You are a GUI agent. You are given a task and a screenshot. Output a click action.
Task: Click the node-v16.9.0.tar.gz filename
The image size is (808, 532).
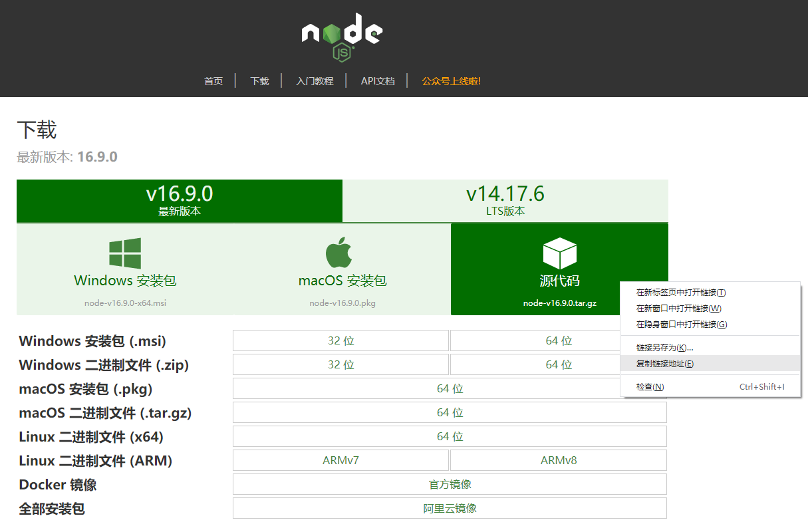[560, 303]
